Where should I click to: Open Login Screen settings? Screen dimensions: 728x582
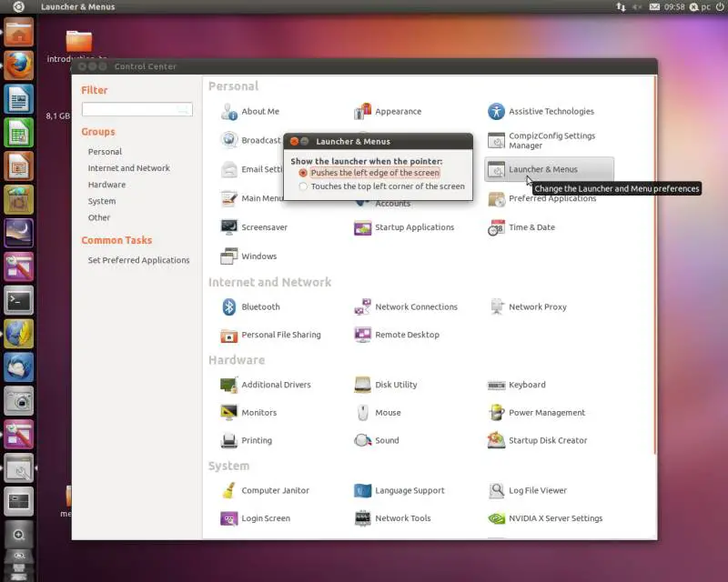point(256,518)
